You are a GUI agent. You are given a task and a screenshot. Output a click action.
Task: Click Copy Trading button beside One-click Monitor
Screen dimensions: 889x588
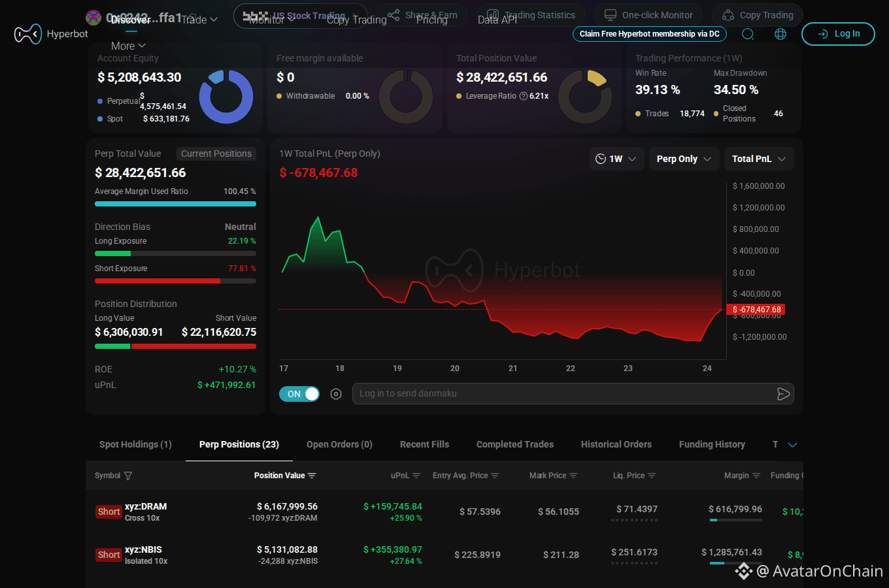click(757, 15)
